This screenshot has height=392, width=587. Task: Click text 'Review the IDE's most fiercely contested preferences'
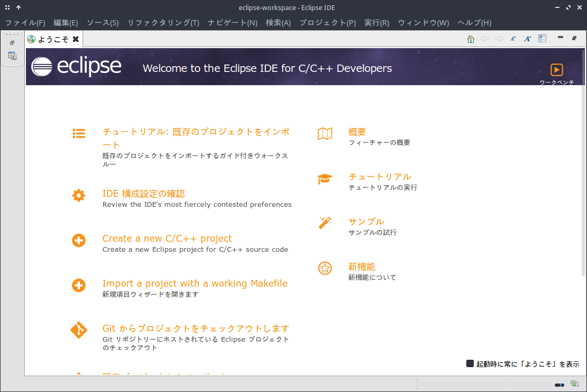coord(197,205)
